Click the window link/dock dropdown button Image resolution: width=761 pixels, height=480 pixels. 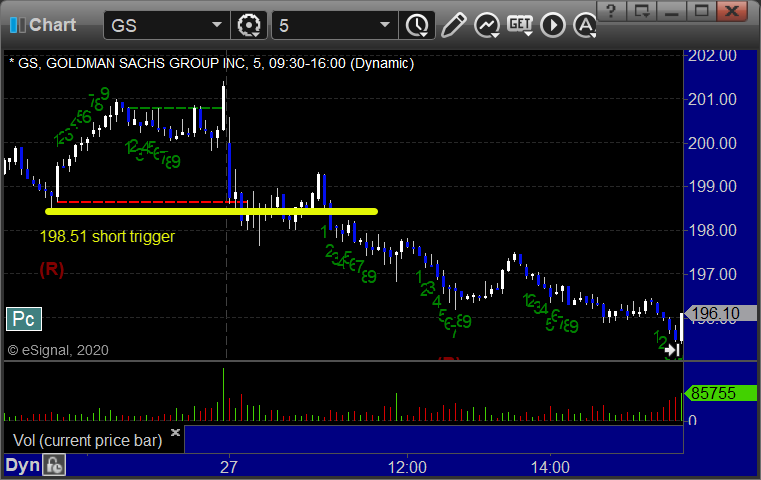[648, 12]
